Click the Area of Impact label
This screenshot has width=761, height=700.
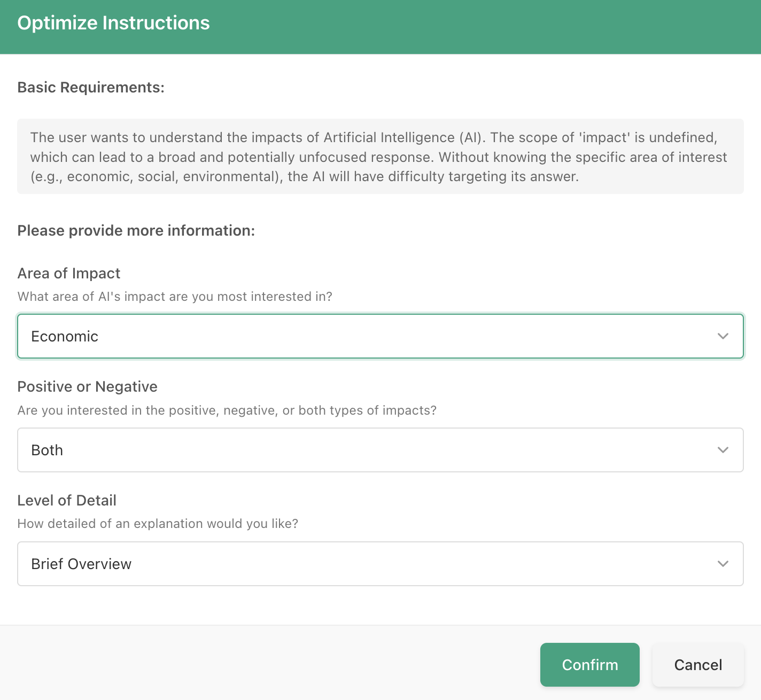(x=68, y=273)
